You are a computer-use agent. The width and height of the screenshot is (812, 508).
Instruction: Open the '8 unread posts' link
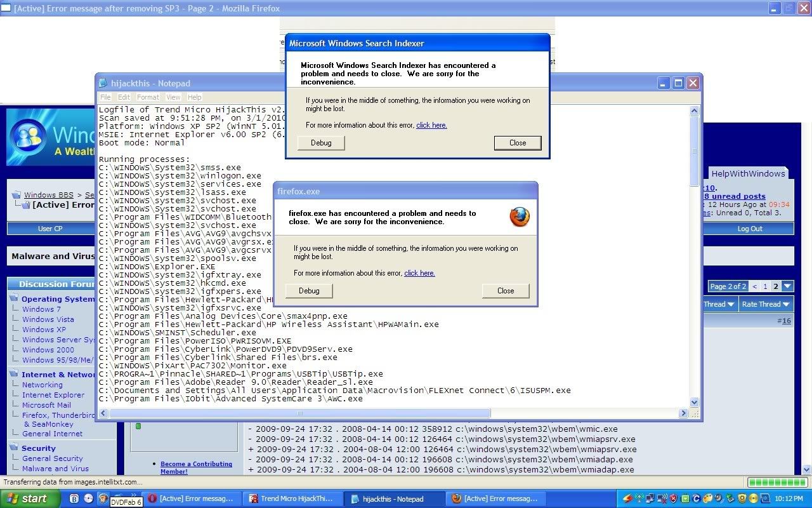[734, 196]
